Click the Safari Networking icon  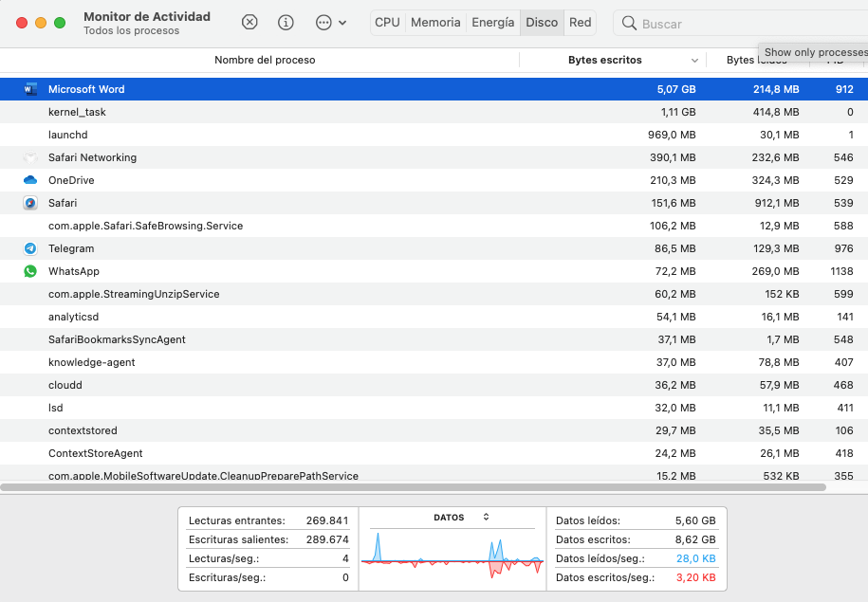[30, 157]
